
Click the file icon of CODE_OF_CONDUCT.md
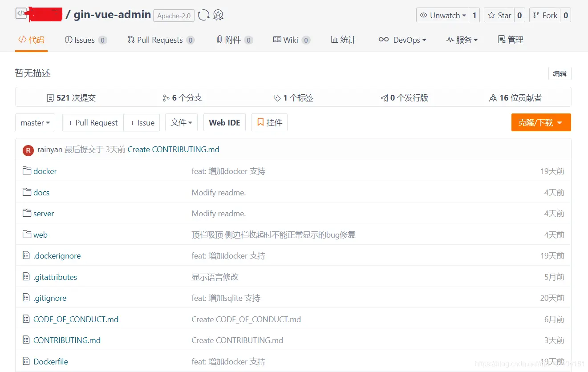coord(26,319)
